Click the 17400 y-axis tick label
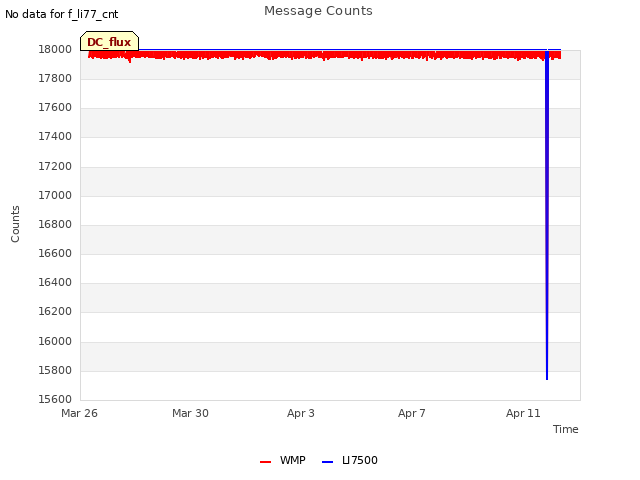This screenshot has height=480, width=640. point(55,136)
